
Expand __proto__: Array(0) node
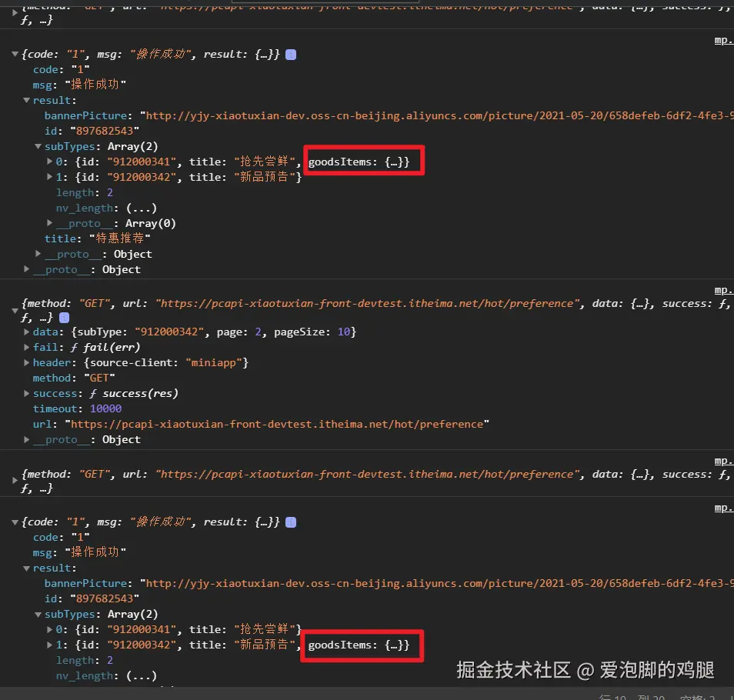click(x=49, y=223)
